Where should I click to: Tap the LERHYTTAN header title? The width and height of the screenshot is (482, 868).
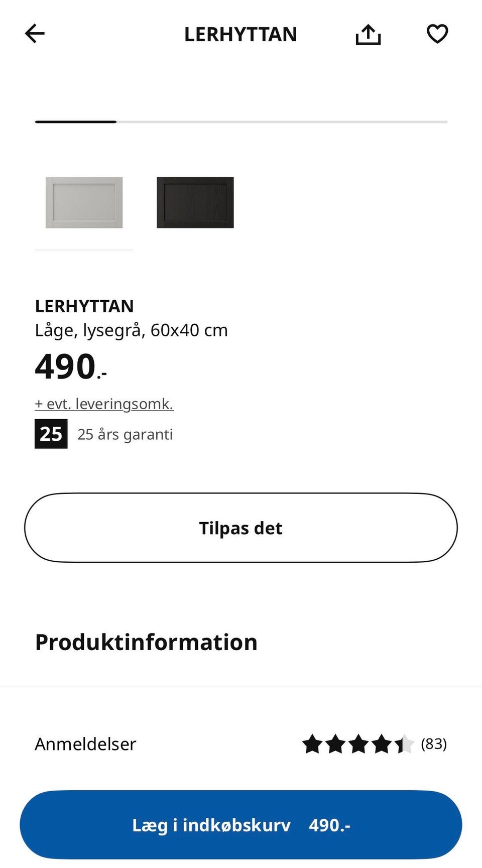pos(240,34)
